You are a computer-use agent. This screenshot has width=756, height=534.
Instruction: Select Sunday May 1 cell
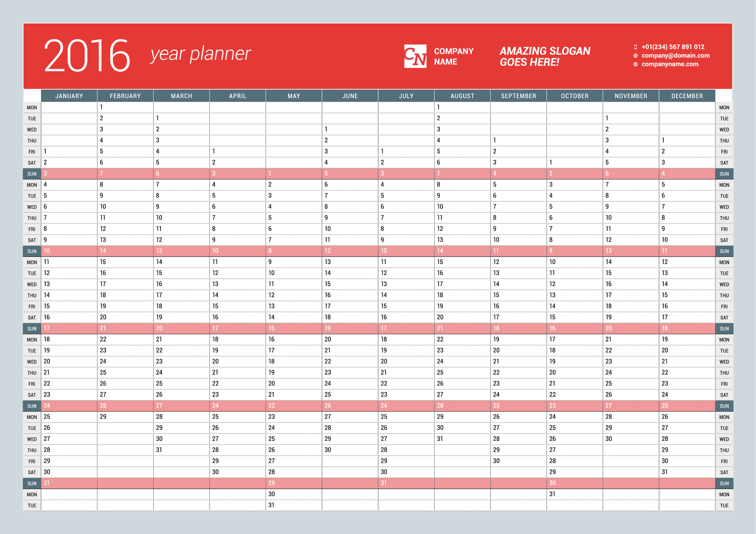[x=294, y=173]
